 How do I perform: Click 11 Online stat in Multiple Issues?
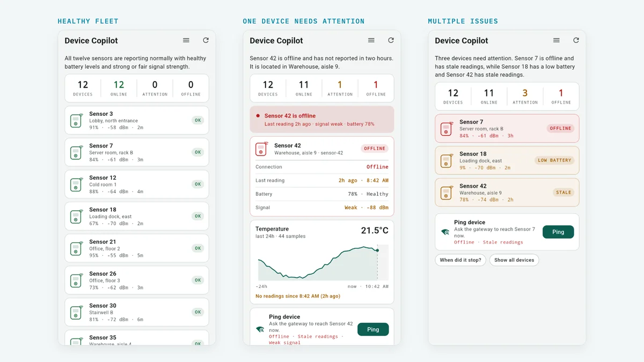click(x=489, y=96)
